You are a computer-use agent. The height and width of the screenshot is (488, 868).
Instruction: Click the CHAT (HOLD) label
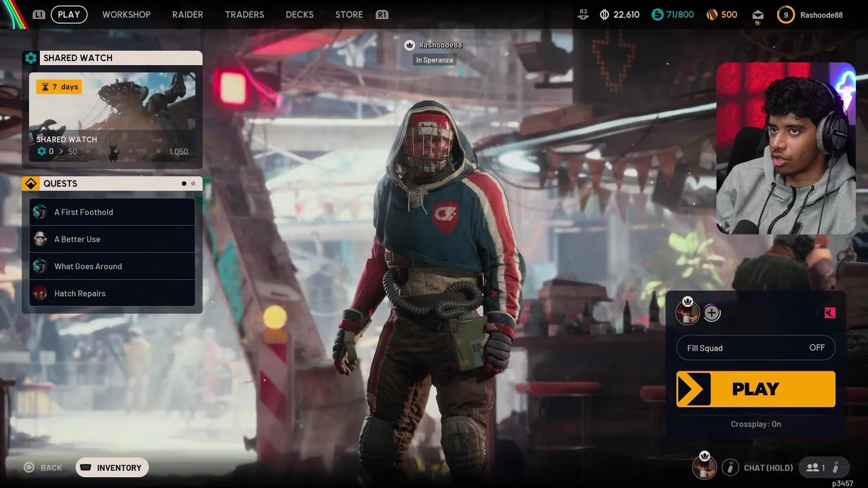768,468
